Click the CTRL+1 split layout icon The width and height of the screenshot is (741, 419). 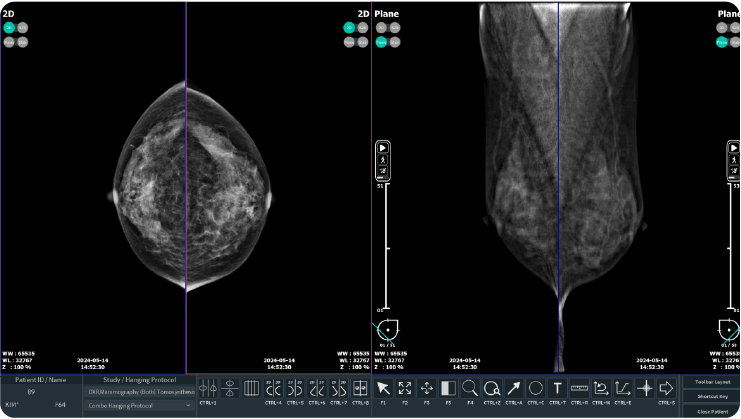point(207,388)
